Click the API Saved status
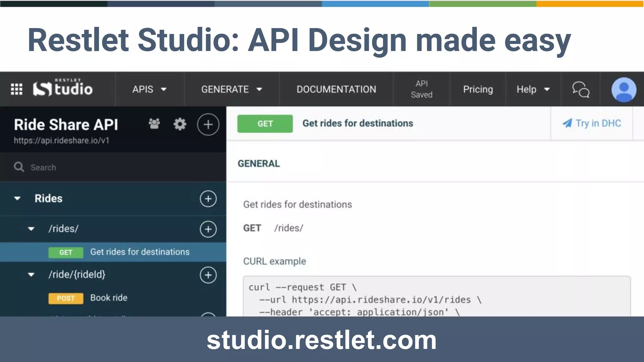 421,89
